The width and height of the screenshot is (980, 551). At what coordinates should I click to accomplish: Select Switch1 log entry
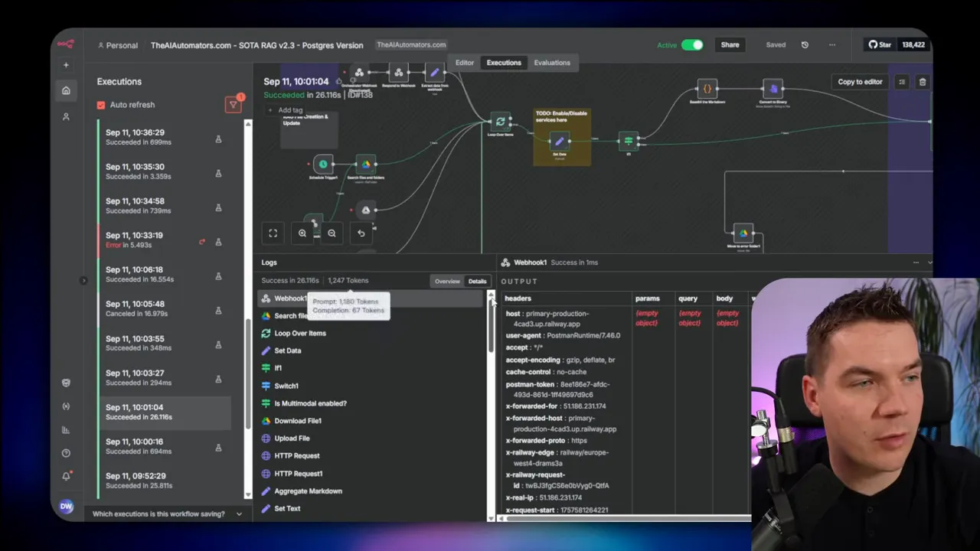tap(371, 386)
